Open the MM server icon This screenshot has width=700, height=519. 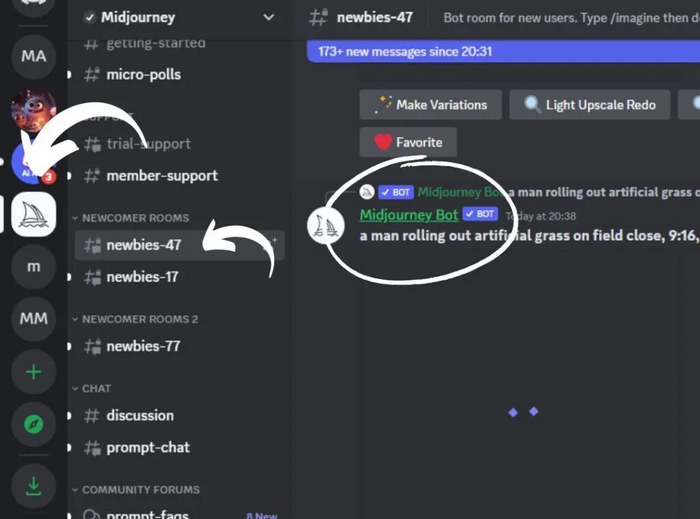point(33,319)
